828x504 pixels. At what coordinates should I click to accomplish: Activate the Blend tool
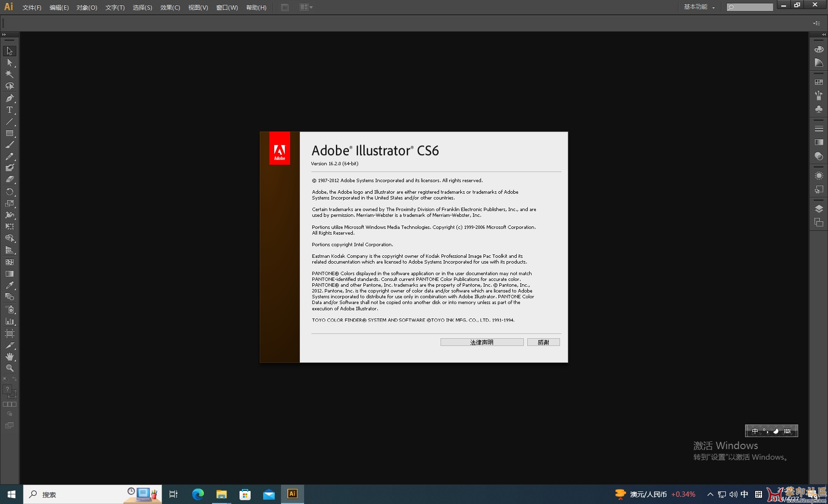tap(10, 297)
